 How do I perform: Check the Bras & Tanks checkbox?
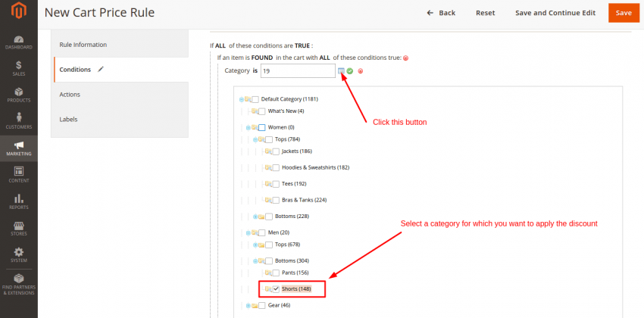[x=276, y=200]
